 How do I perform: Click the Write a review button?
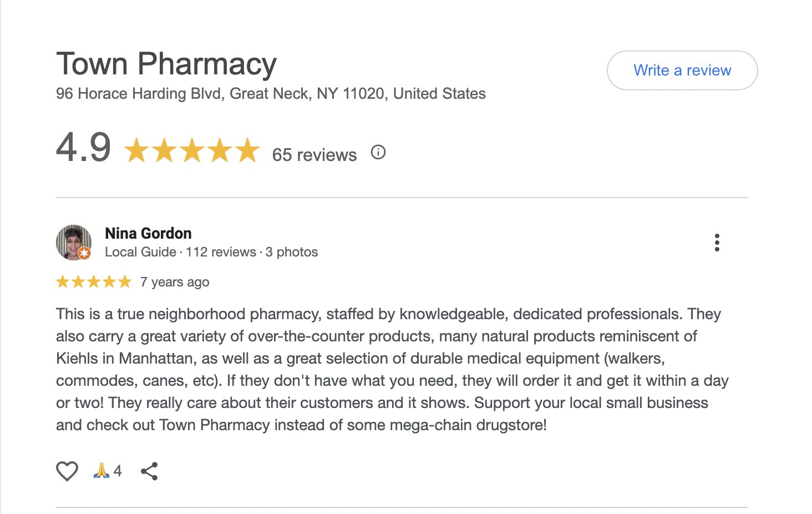pyautogui.click(x=682, y=70)
